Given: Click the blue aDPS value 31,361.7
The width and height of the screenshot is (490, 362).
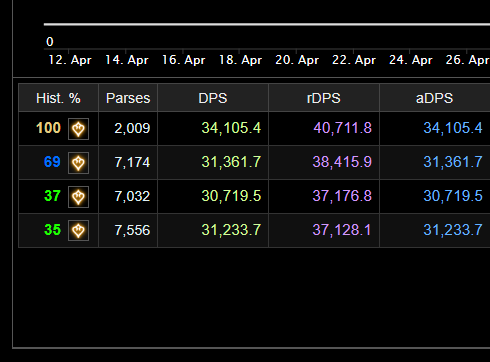Looking at the screenshot, I should [453, 162].
